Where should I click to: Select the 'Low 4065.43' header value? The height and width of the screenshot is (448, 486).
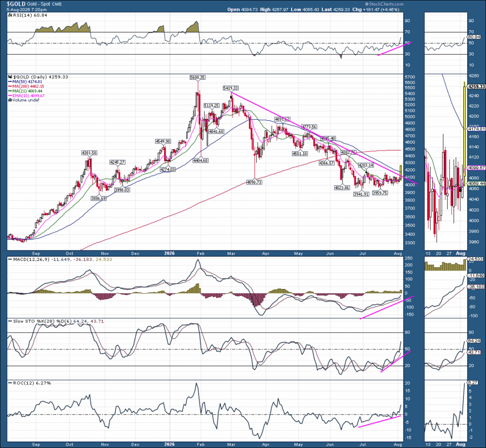coord(305,9)
